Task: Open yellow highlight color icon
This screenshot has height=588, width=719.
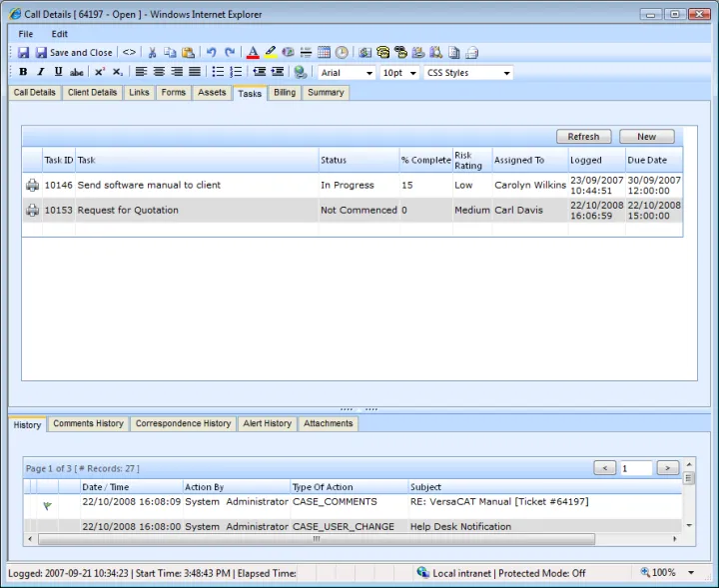Action: (x=271, y=53)
